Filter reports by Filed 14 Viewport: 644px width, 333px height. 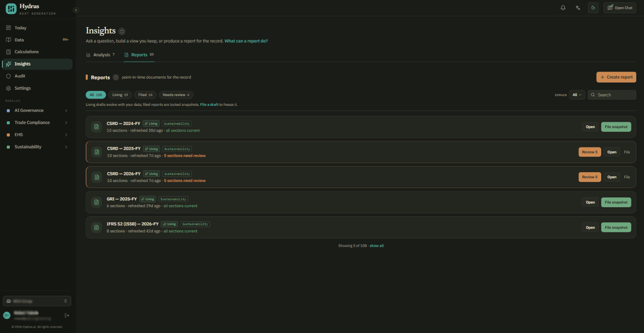[x=145, y=95]
